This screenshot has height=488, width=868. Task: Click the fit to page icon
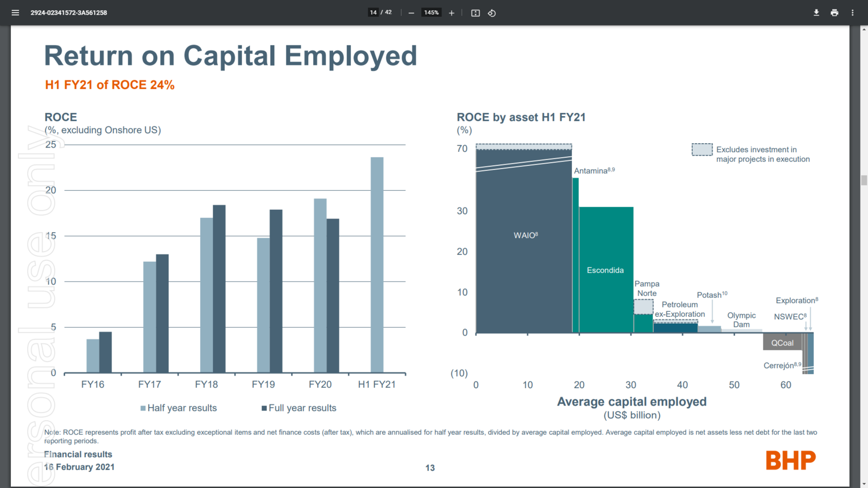point(475,12)
